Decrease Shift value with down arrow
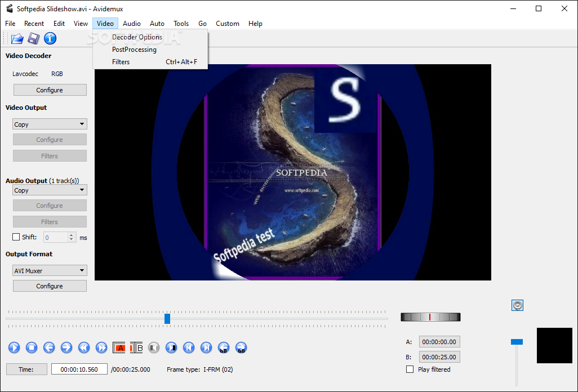 72,239
